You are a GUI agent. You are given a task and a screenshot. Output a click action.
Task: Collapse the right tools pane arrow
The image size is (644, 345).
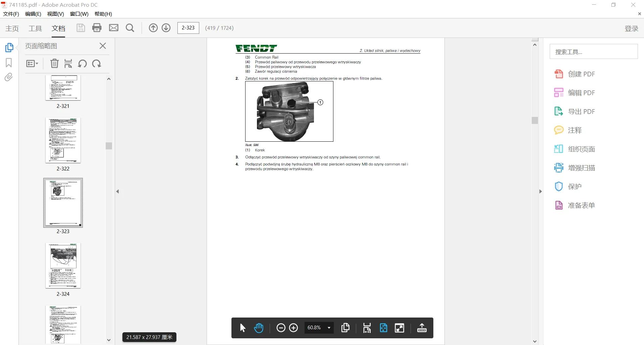[540, 192]
